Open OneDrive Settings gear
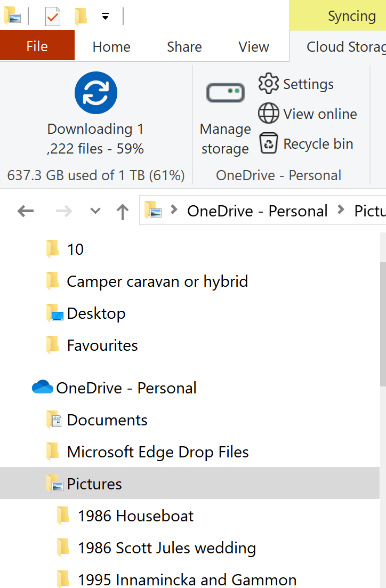 click(268, 83)
